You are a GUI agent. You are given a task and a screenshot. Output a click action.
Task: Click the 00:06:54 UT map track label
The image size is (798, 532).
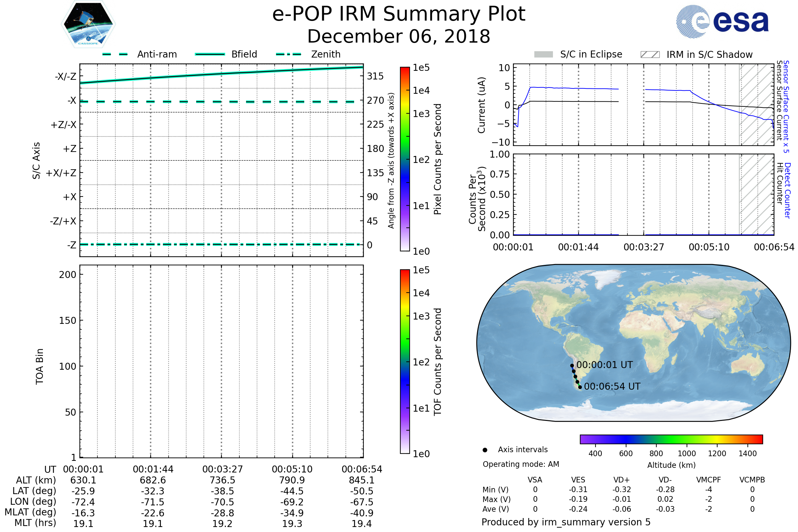point(612,387)
